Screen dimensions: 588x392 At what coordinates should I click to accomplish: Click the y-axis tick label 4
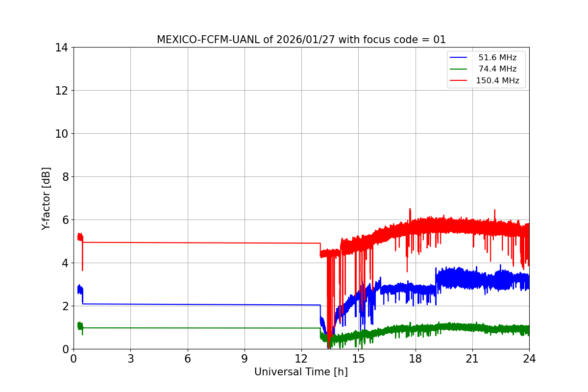point(65,264)
